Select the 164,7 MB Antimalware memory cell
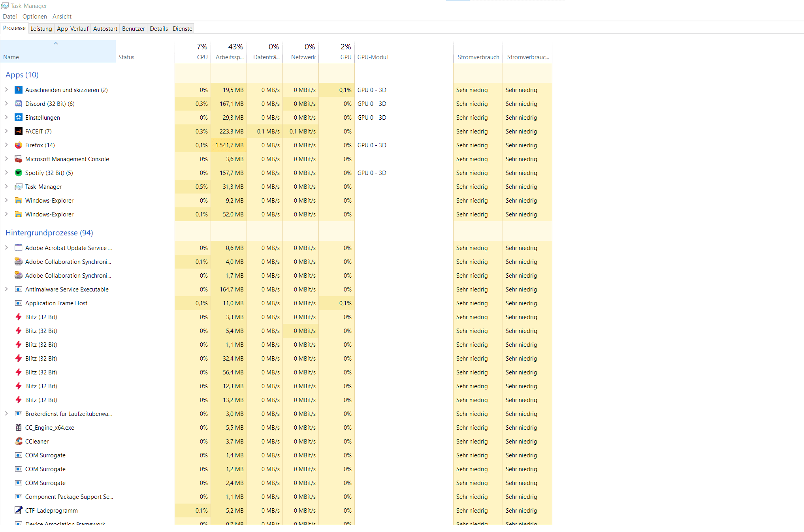This screenshot has height=532, width=804. tap(229, 289)
